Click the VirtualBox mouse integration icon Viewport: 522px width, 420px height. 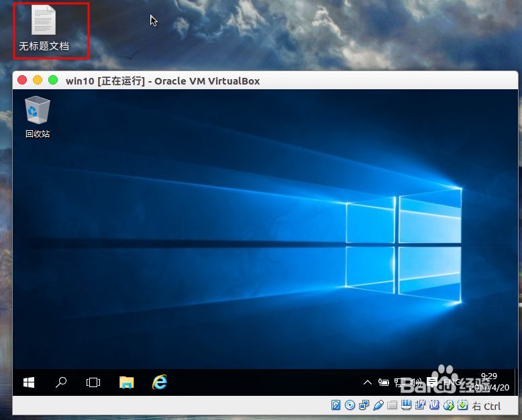(x=449, y=405)
